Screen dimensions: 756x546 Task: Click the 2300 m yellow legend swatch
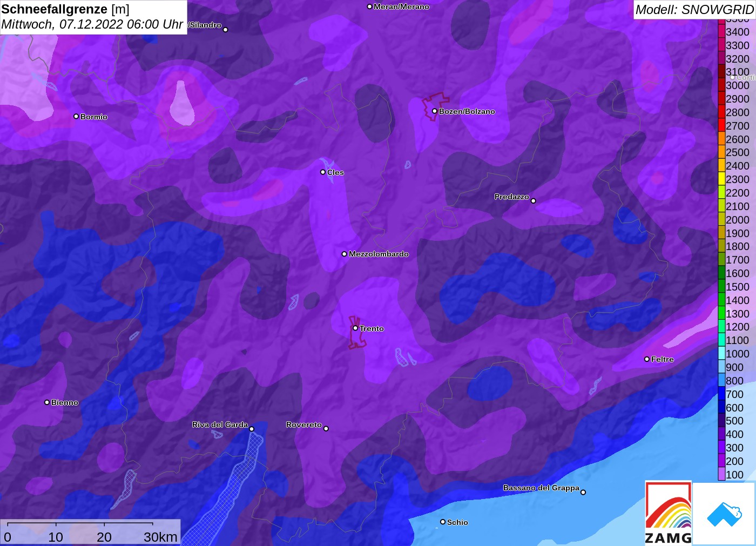coord(721,179)
